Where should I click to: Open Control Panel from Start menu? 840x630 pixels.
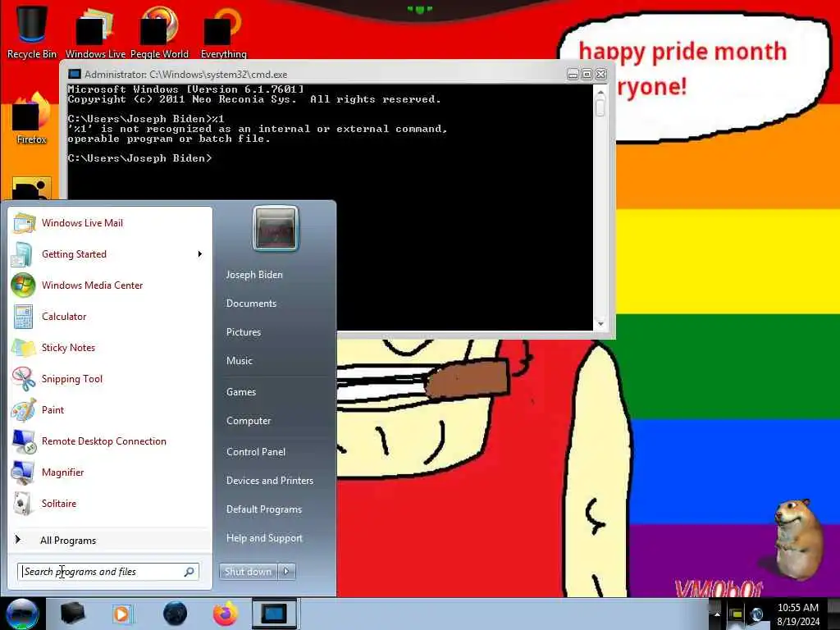pyautogui.click(x=256, y=452)
